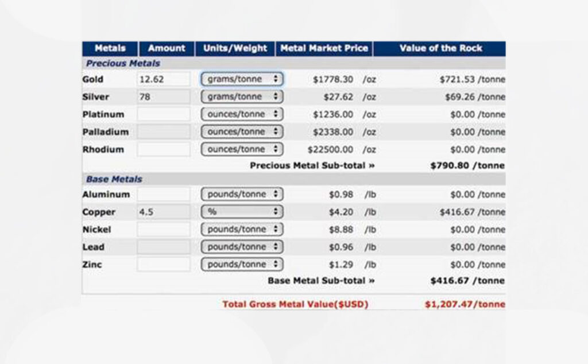Expand the Platinum ounces/tonne dropdown
588x364 pixels.
pos(242,114)
